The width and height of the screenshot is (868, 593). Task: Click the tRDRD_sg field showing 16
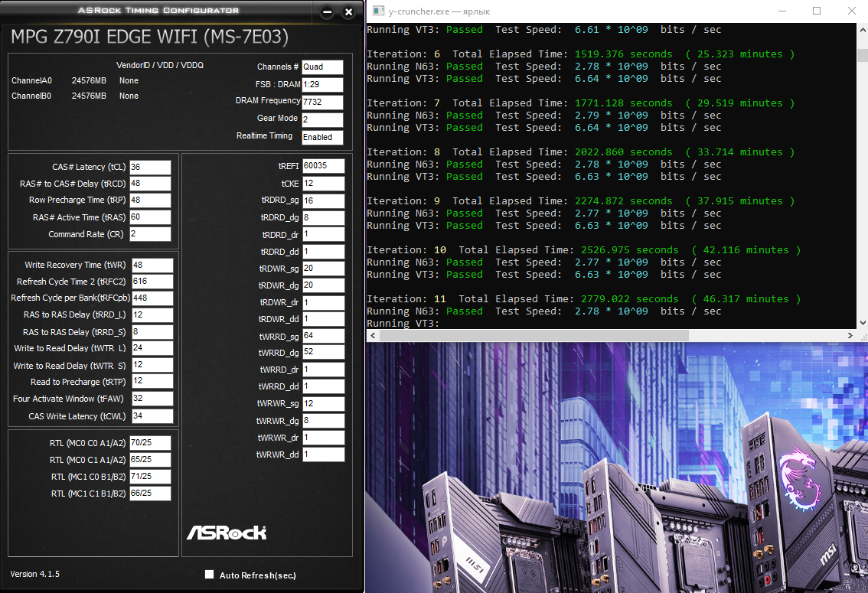(x=323, y=200)
